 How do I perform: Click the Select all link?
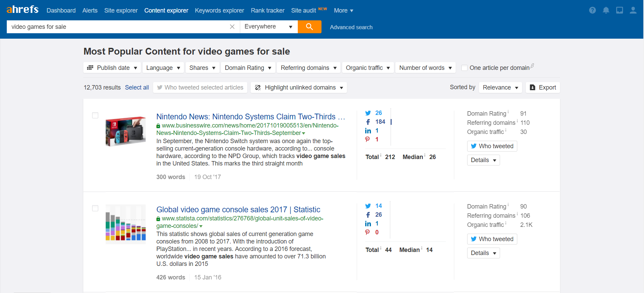click(x=137, y=87)
